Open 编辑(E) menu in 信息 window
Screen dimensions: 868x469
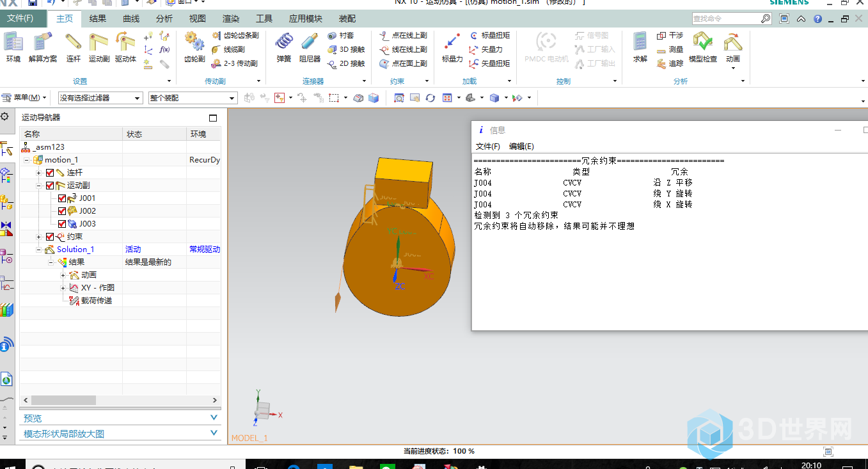coord(521,147)
